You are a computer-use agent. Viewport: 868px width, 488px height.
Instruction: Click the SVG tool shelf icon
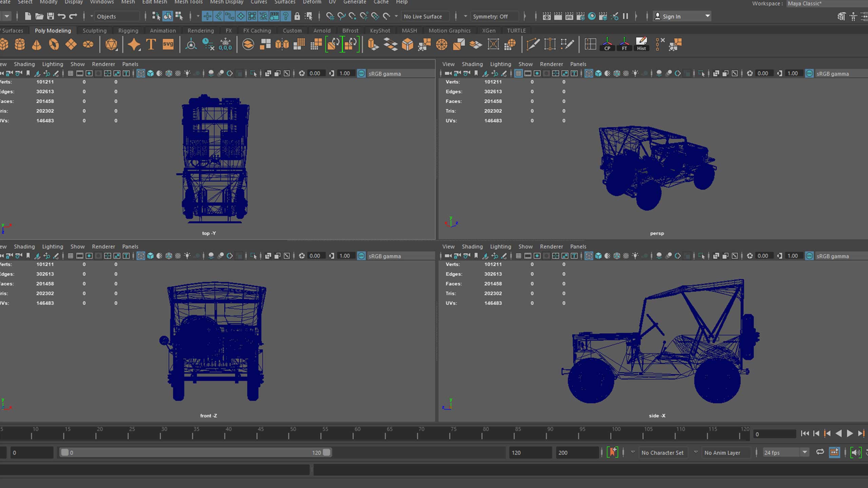(168, 44)
